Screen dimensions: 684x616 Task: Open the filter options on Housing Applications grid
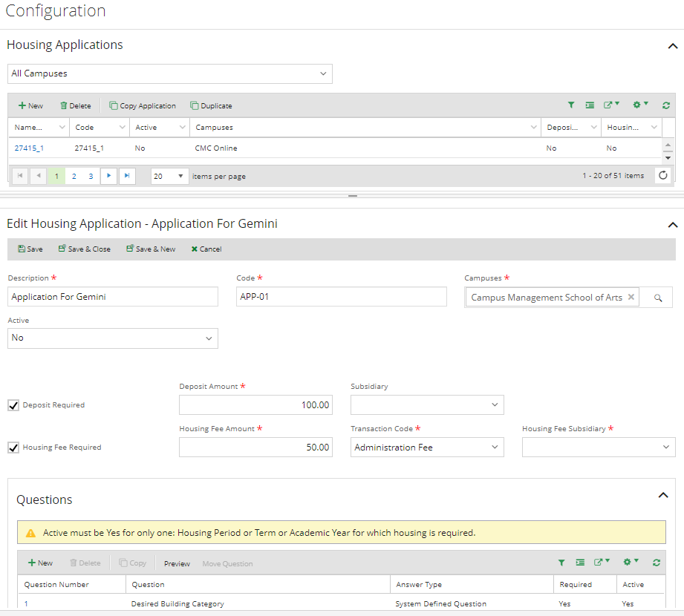click(571, 105)
